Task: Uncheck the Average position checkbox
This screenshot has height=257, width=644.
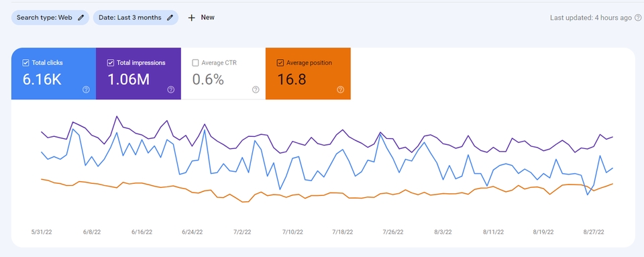Action: (280, 63)
